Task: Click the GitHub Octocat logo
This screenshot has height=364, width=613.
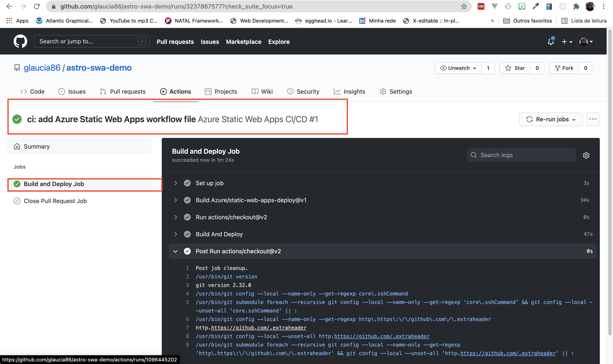Action: (20, 41)
